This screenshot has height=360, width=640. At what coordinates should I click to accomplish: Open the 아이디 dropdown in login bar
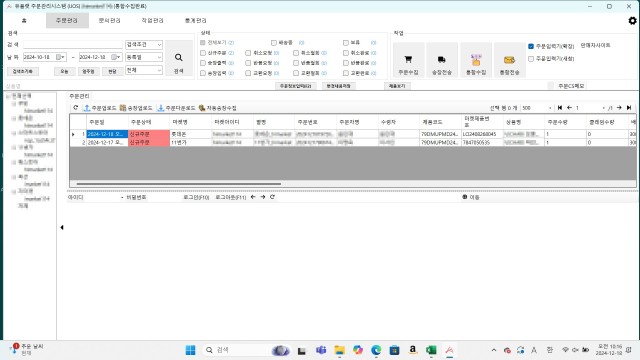pos(122,197)
